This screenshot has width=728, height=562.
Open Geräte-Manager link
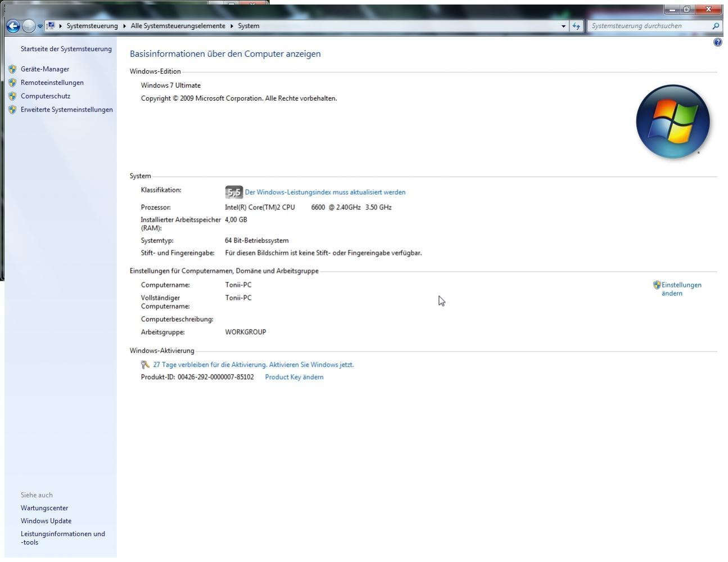[45, 69]
